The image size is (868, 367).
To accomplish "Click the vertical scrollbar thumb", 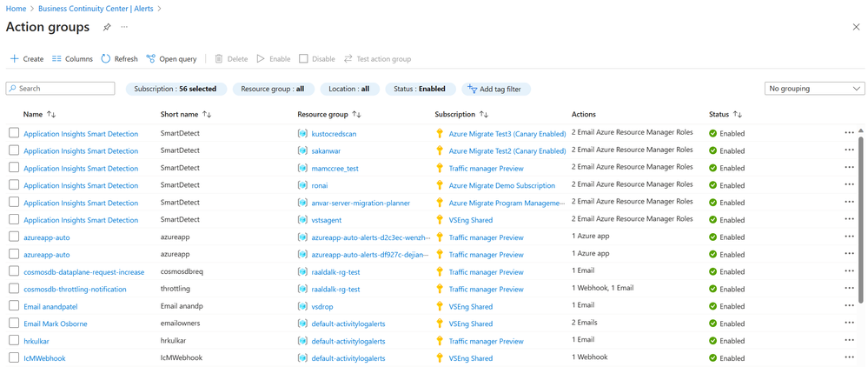I will coord(861,219).
